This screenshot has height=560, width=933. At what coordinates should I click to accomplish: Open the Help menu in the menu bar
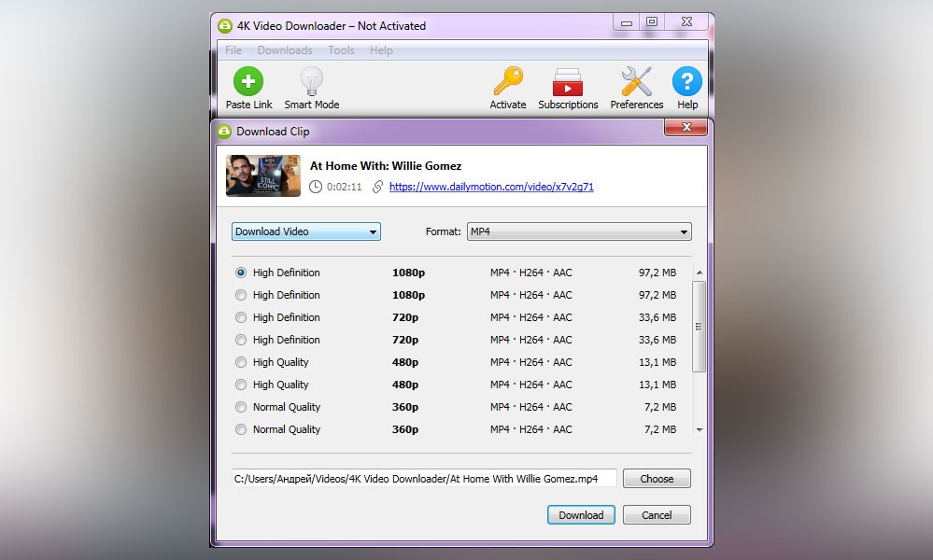pos(381,50)
